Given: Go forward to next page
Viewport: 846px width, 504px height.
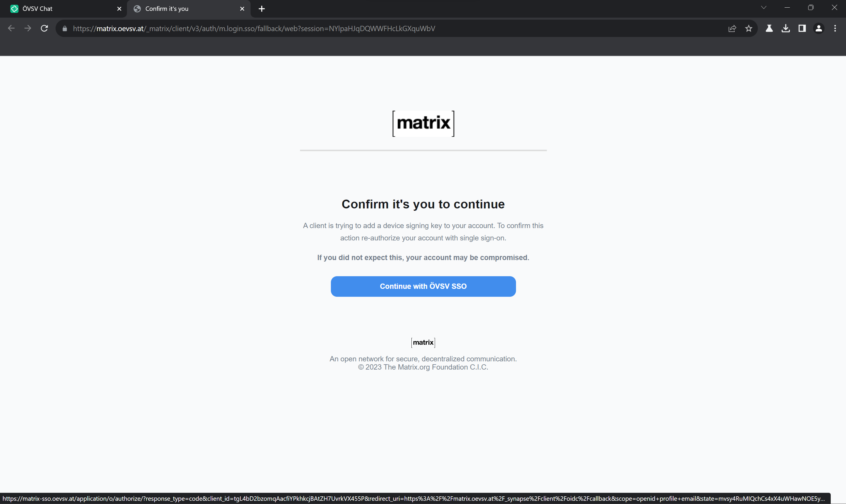Looking at the screenshot, I should coord(28,28).
